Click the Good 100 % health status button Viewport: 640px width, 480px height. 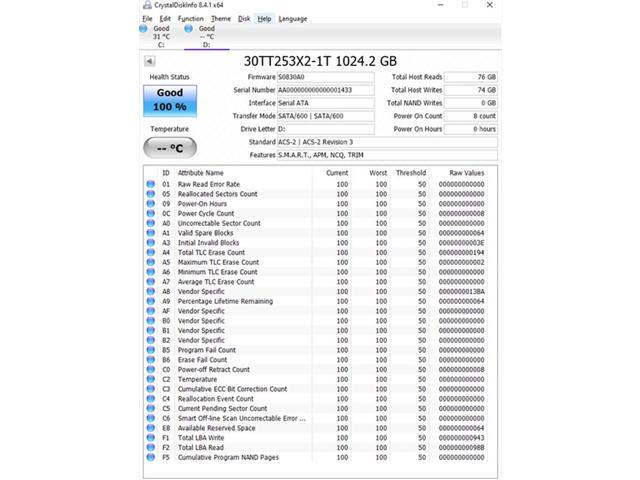point(170,100)
